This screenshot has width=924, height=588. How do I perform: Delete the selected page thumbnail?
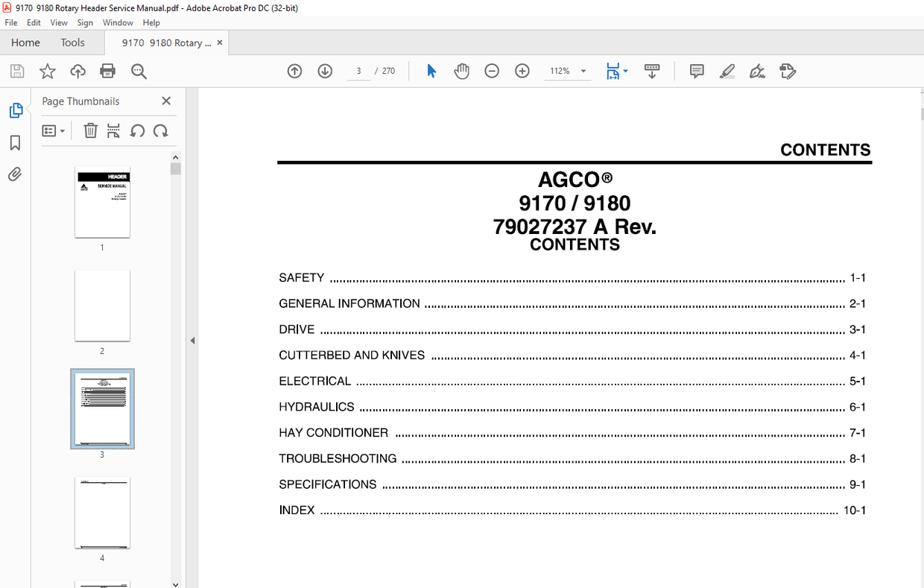90,130
